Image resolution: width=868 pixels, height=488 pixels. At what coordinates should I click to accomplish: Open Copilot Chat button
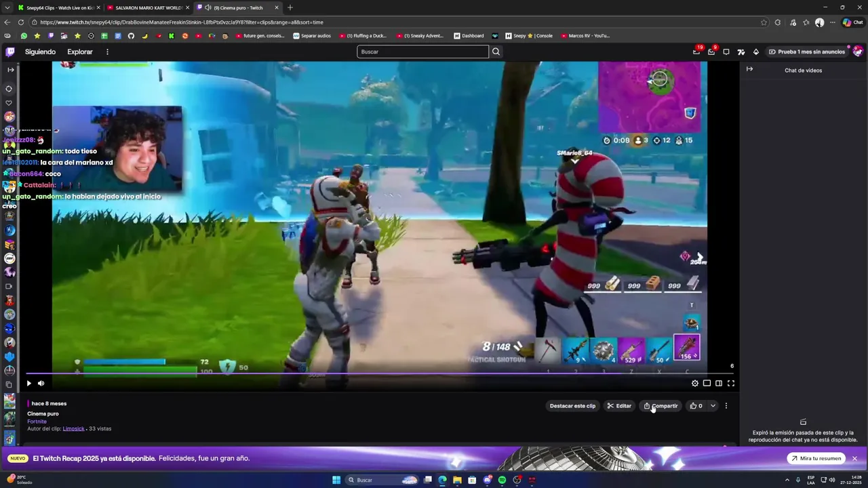tap(852, 22)
